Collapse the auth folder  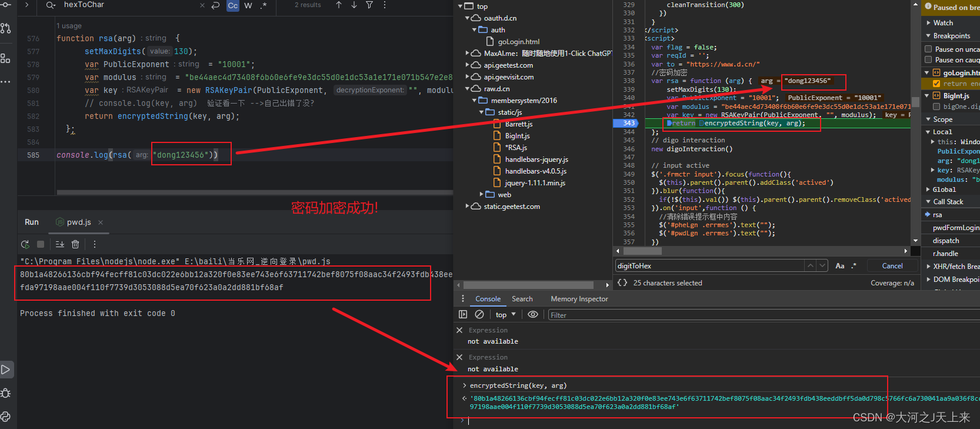click(x=474, y=30)
